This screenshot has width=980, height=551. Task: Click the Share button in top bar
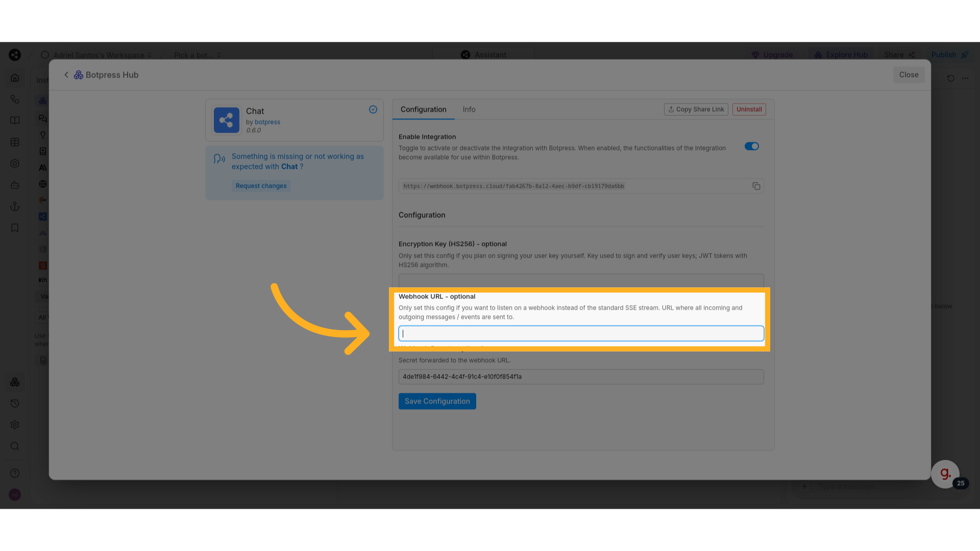899,55
